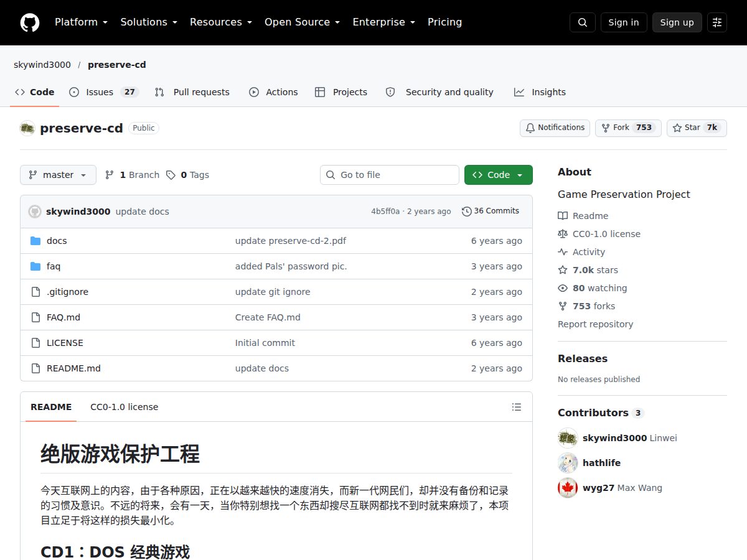
Task: Click the commit history clock icon
Action: click(x=467, y=212)
